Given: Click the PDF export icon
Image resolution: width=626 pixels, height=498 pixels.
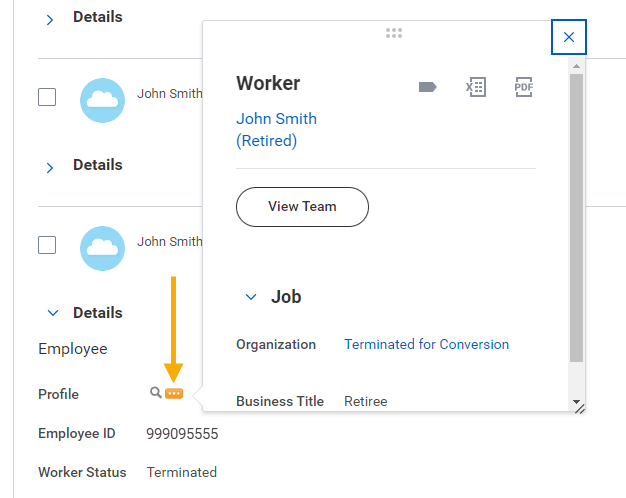Looking at the screenshot, I should pos(524,87).
